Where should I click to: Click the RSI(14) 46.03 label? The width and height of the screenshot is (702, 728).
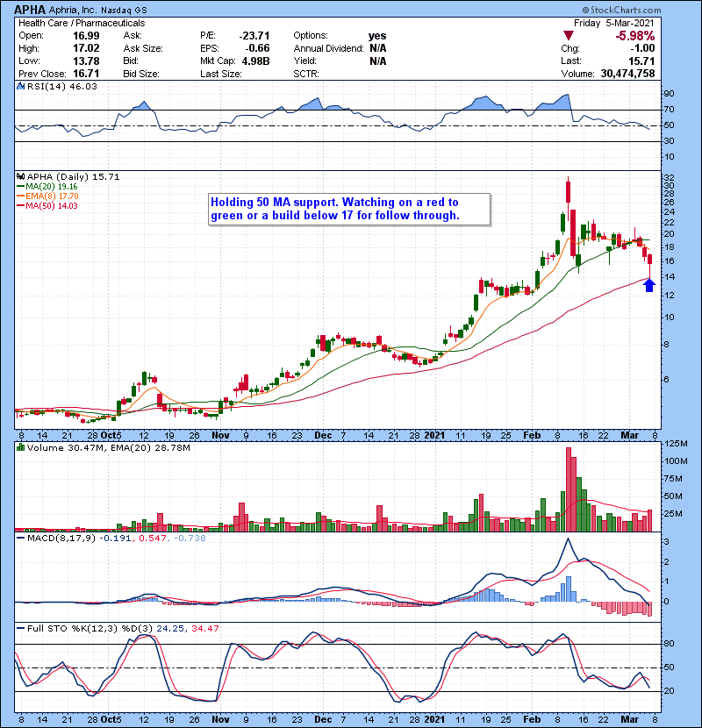pyautogui.click(x=61, y=86)
